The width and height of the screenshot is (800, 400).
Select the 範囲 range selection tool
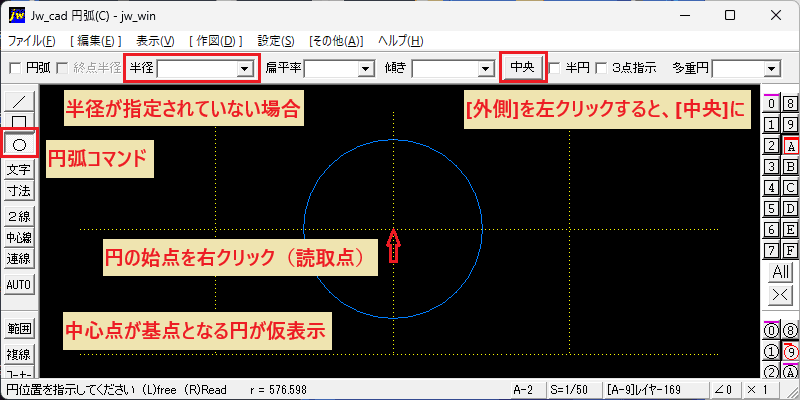pyautogui.click(x=19, y=329)
